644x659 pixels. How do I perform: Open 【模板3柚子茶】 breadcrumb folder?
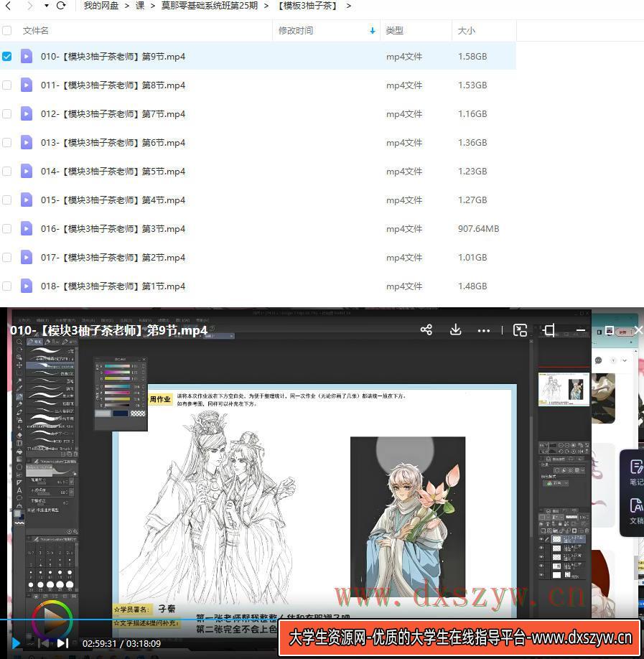coord(307,6)
